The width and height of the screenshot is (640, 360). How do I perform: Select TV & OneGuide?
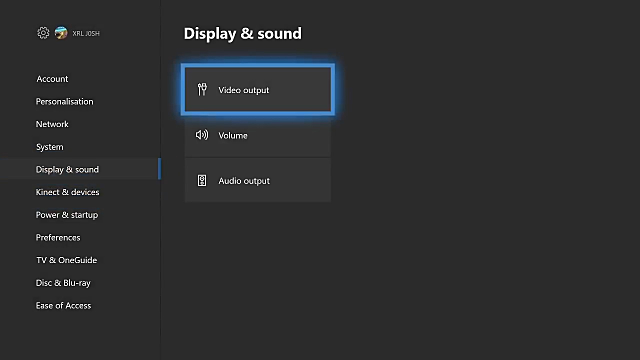pyautogui.click(x=67, y=260)
